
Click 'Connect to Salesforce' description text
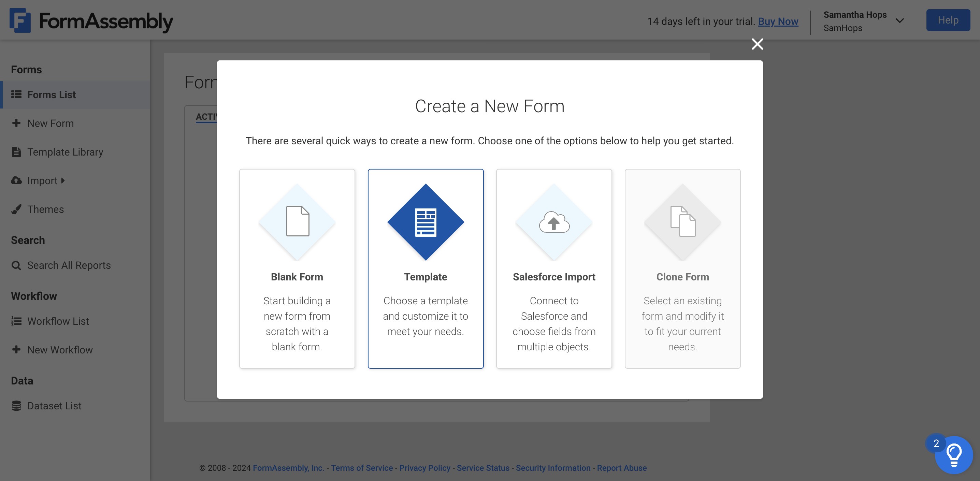click(554, 324)
